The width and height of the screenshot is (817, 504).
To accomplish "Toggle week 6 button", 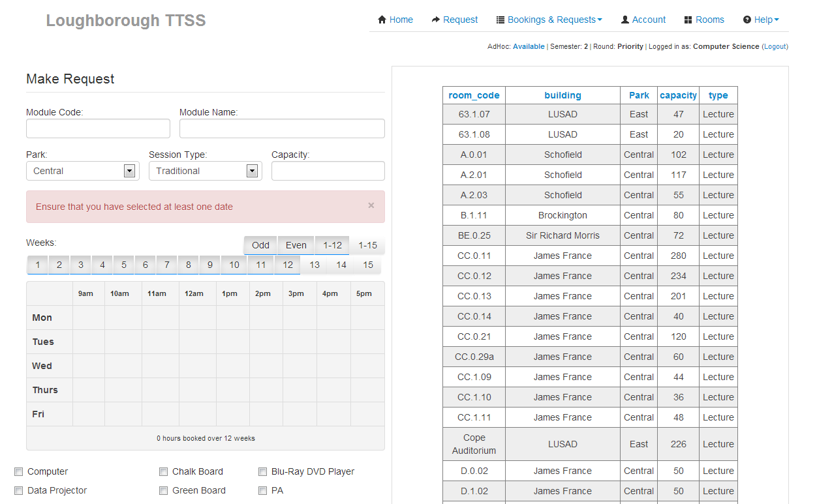I will 146,265.
